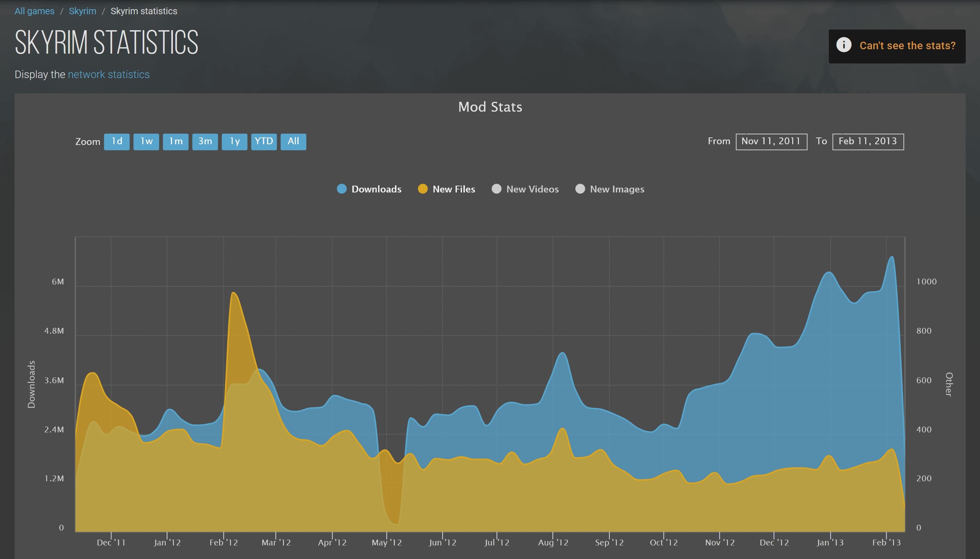Image resolution: width=980 pixels, height=559 pixels.
Task: Click the From date field Nov 11, 2011
Action: [x=771, y=142]
